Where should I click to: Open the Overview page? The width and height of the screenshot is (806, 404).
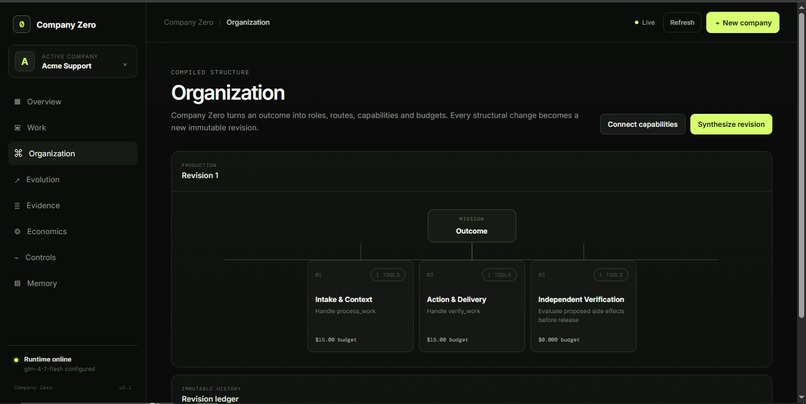[x=72, y=102]
